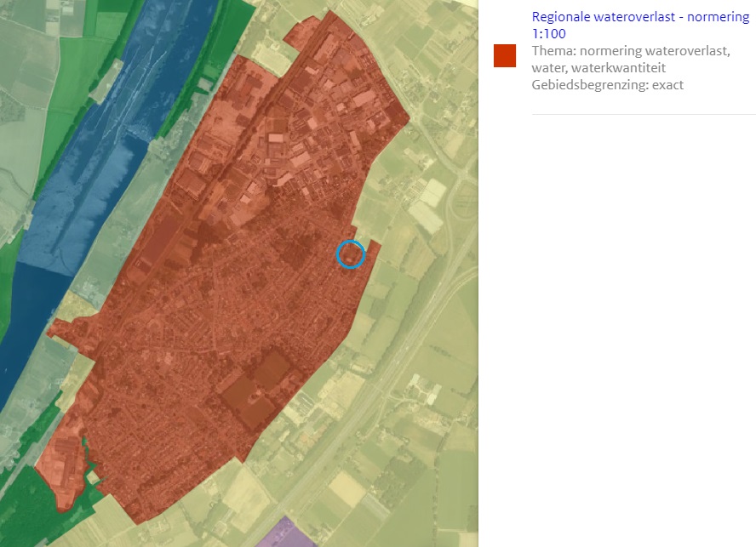
Task: Click the purple zone at the map bottom
Action: [x=285, y=534]
